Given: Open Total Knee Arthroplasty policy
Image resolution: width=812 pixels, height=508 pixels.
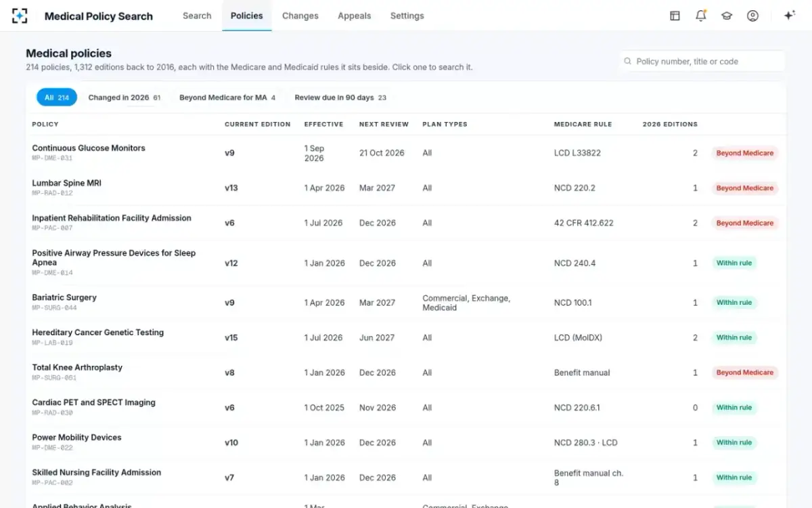Looking at the screenshot, I should 77,367.
